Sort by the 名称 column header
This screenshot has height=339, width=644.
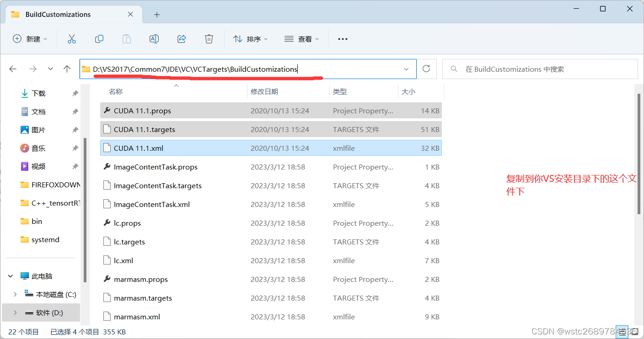pos(116,91)
